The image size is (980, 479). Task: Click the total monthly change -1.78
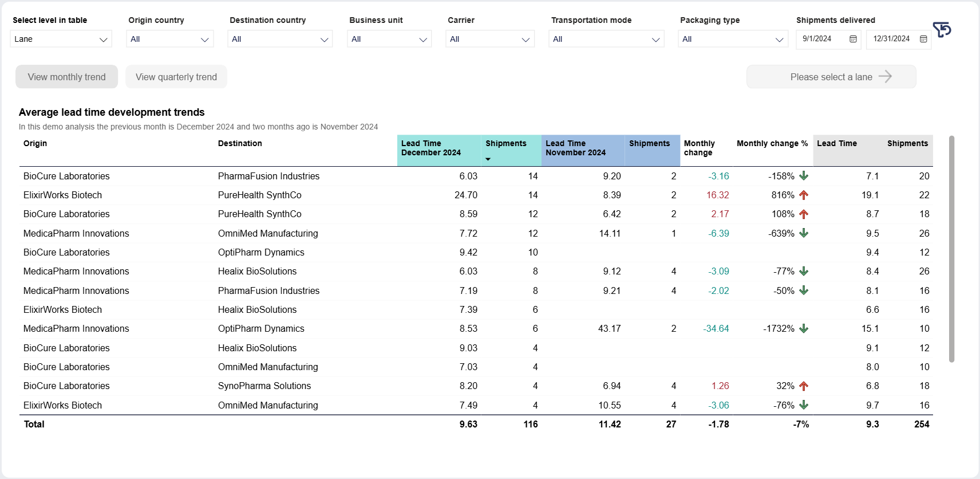tap(718, 424)
